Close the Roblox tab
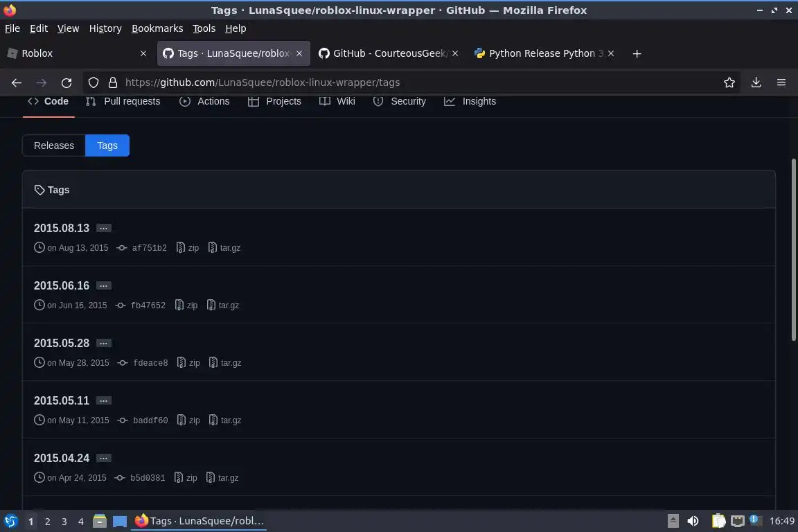The width and height of the screenshot is (798, 532). 143,53
